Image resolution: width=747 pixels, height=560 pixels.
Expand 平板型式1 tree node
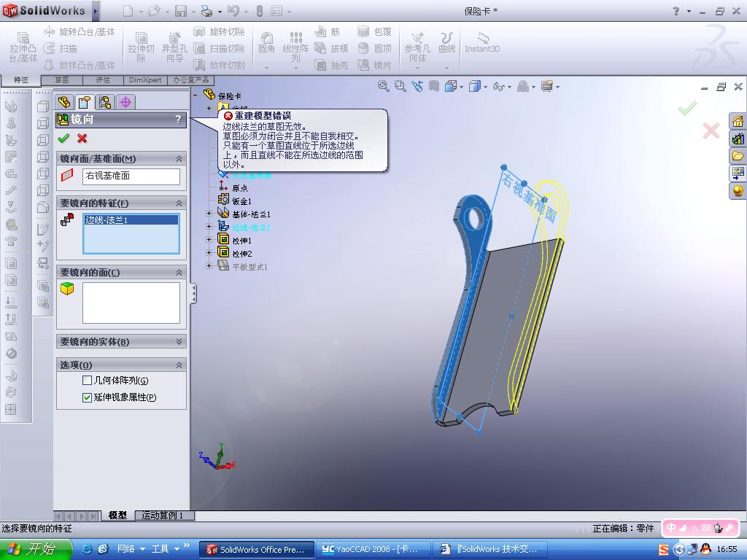tap(209, 265)
